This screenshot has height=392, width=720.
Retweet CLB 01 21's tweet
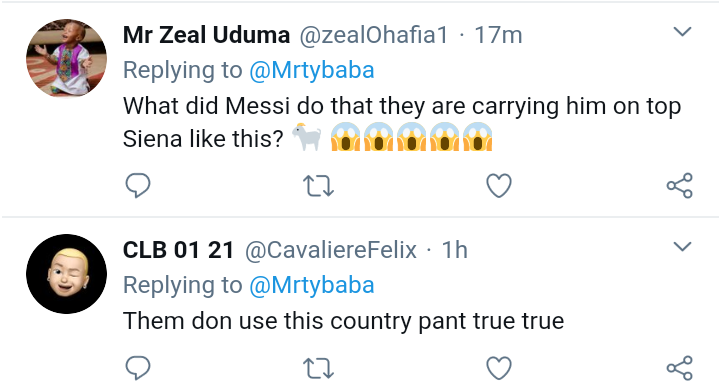coord(318,368)
